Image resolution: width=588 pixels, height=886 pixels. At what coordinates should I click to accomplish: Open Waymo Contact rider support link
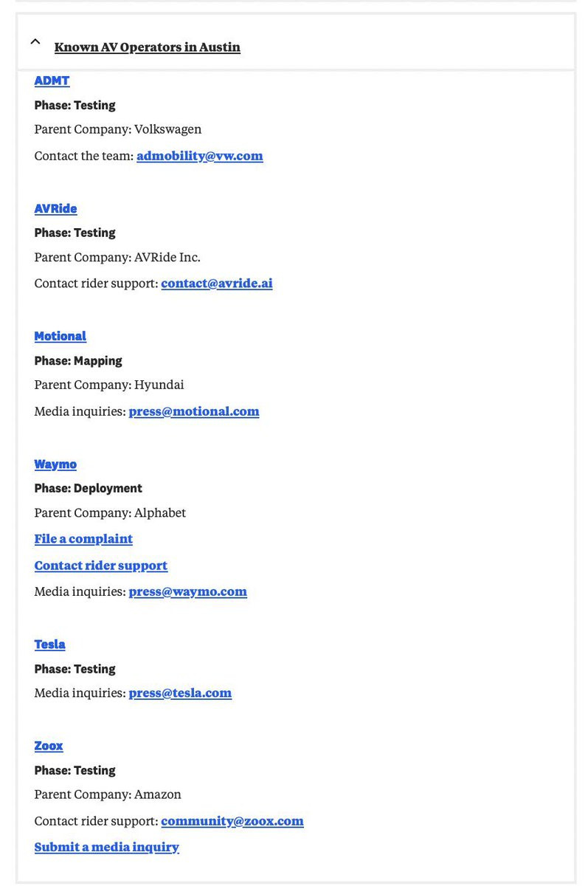[x=100, y=566]
